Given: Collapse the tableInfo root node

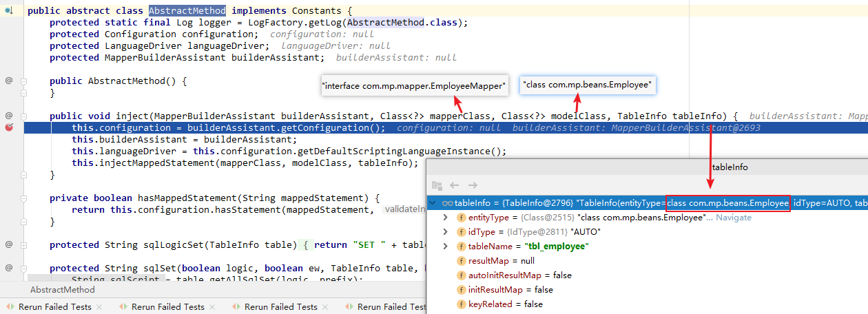Looking at the screenshot, I should [433, 203].
